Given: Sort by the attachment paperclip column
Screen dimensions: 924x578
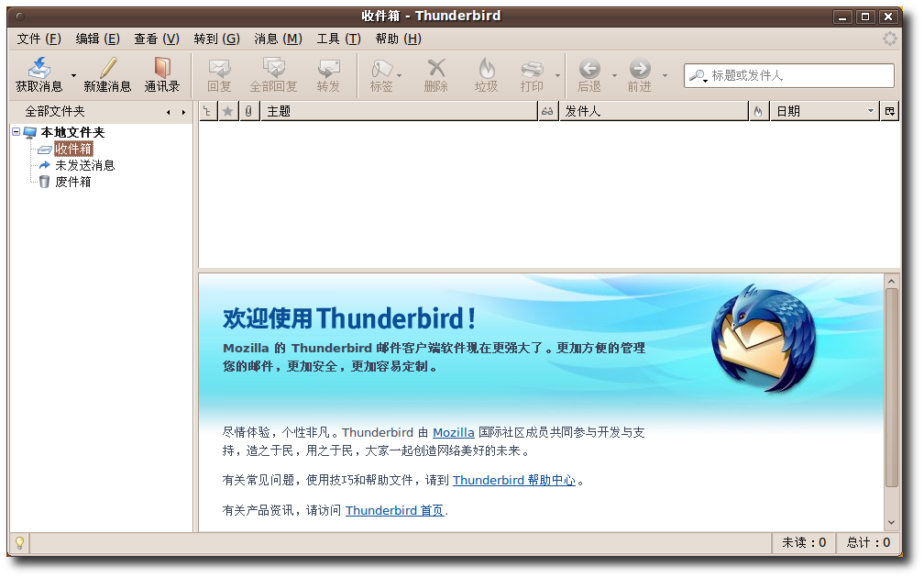Looking at the screenshot, I should pos(249,111).
